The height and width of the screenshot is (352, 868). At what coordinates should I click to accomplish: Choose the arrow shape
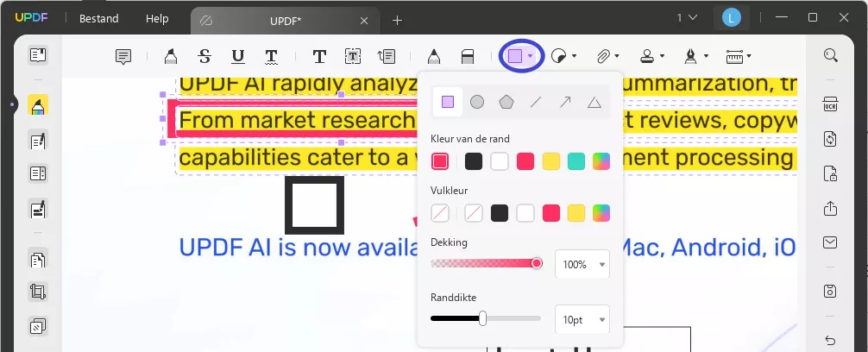[x=564, y=102]
